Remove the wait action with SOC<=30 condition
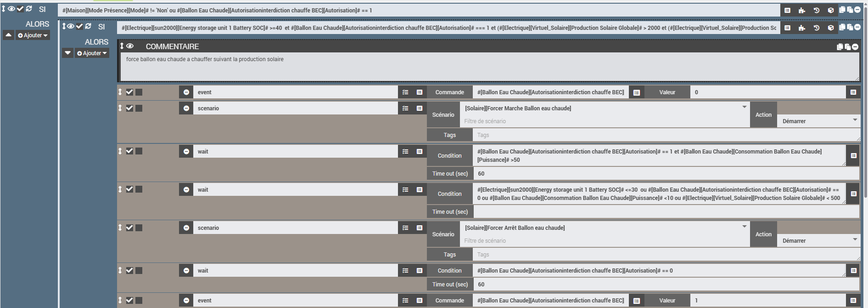 186,189
